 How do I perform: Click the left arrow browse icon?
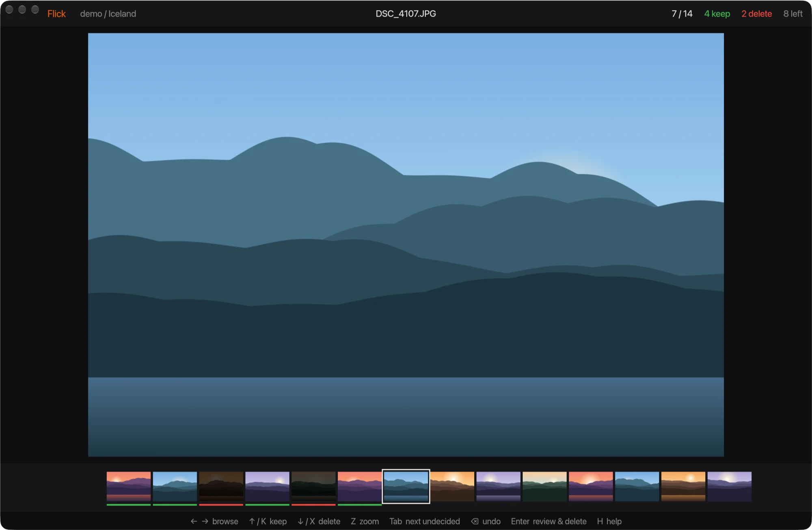tap(194, 521)
